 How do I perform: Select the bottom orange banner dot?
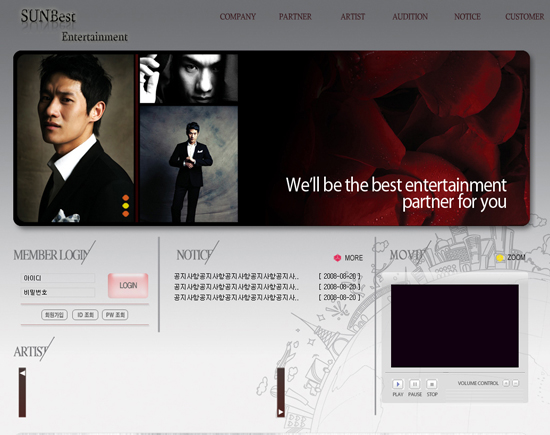(x=126, y=214)
